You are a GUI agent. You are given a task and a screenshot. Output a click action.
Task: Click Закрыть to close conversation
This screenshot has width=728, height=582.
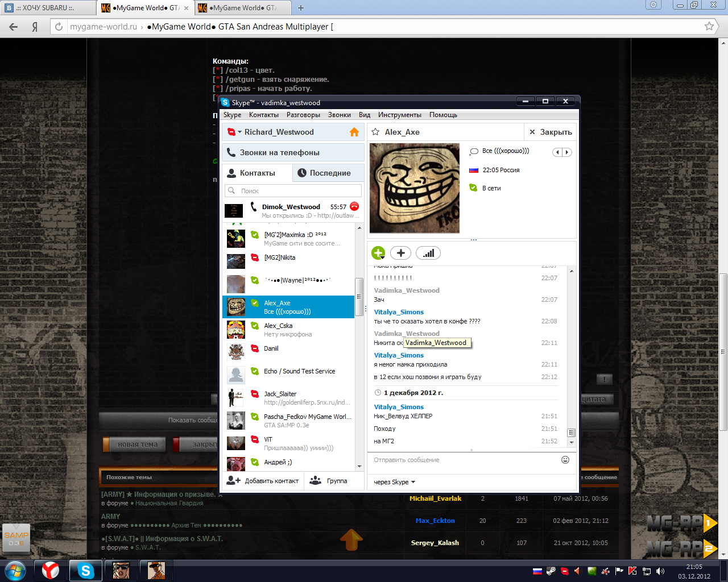pyautogui.click(x=550, y=132)
